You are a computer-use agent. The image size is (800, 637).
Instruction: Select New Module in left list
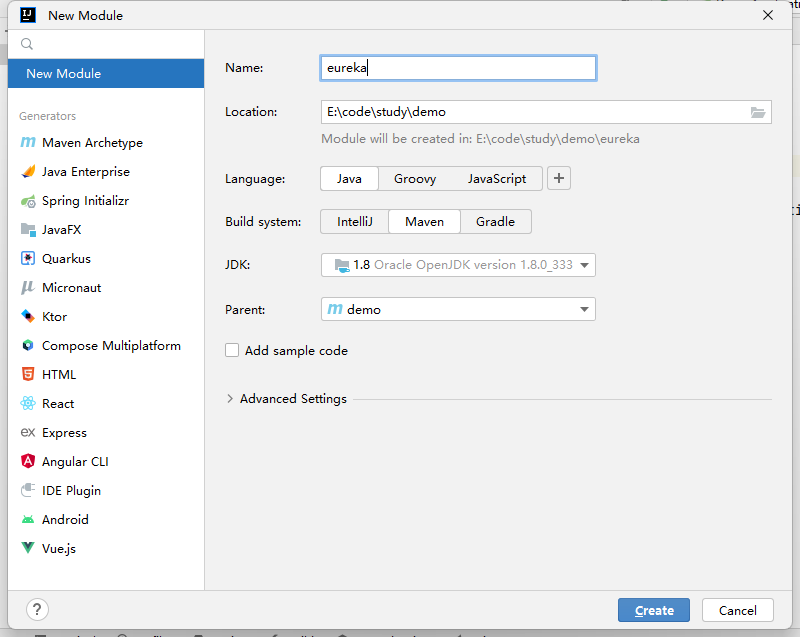coord(64,74)
